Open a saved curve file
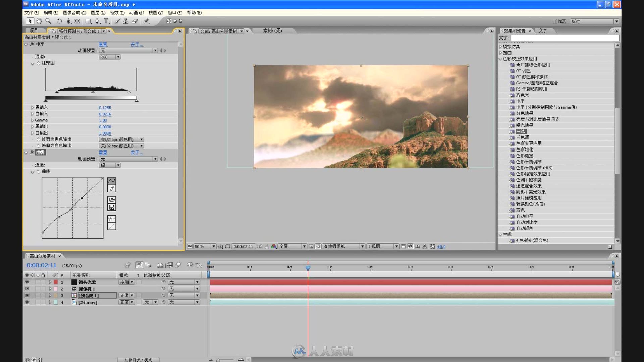 (112, 200)
